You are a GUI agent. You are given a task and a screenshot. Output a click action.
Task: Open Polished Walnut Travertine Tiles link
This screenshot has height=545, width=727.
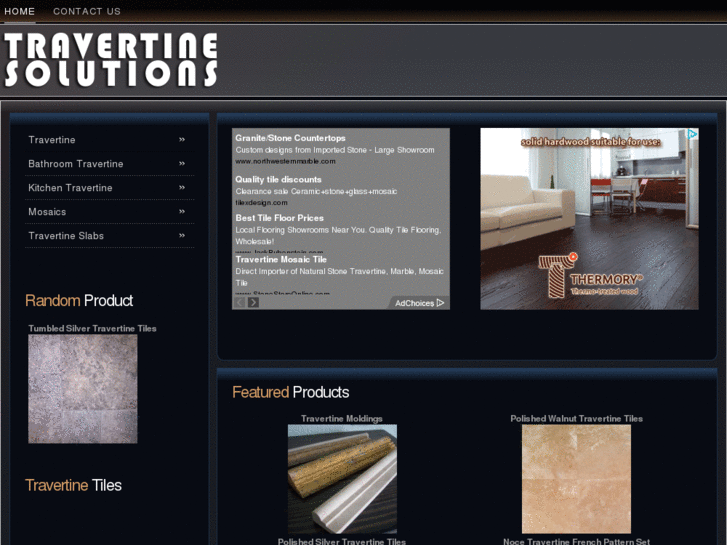(x=576, y=419)
